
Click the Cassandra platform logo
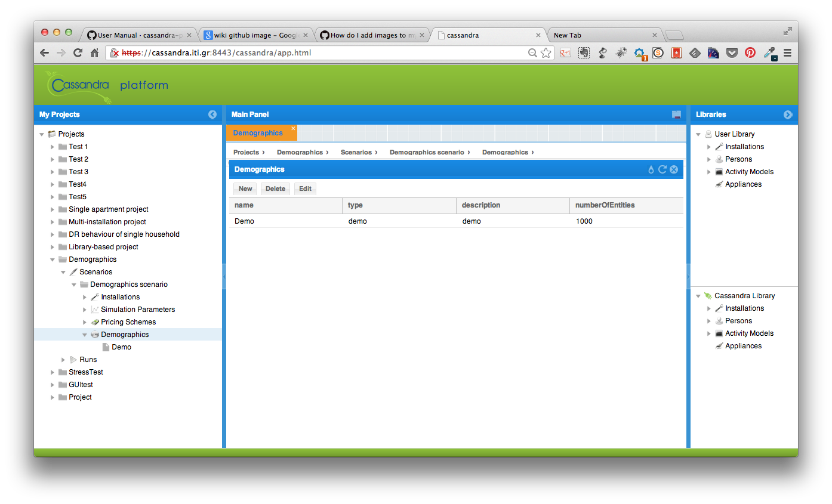click(x=107, y=86)
